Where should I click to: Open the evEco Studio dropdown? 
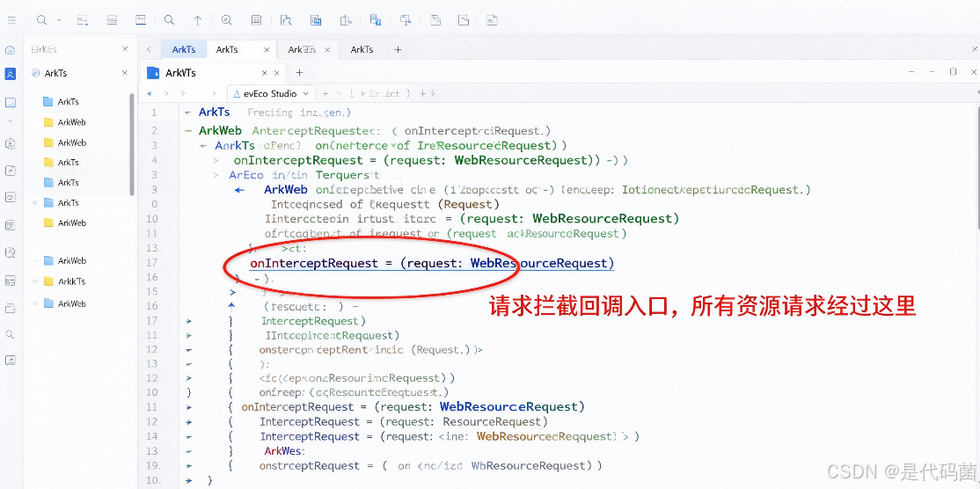pyautogui.click(x=272, y=94)
